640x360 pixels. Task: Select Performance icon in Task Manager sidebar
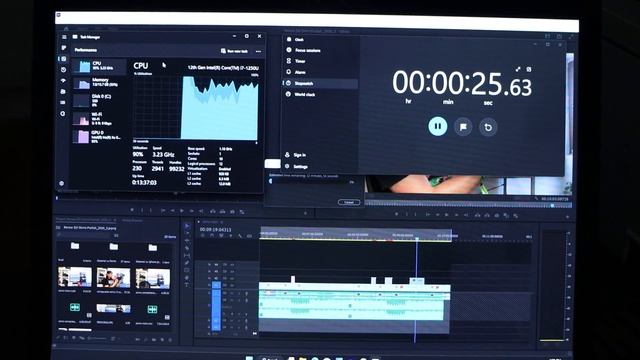(63, 59)
